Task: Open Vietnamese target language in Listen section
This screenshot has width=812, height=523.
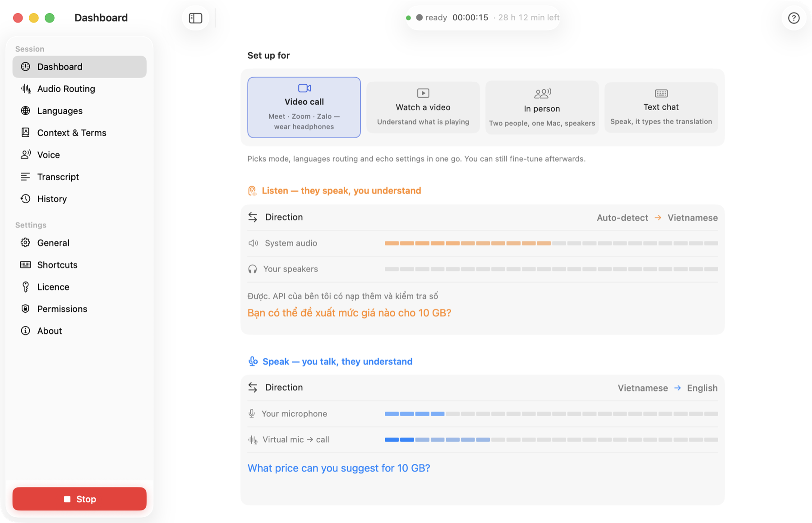Action: (x=692, y=218)
